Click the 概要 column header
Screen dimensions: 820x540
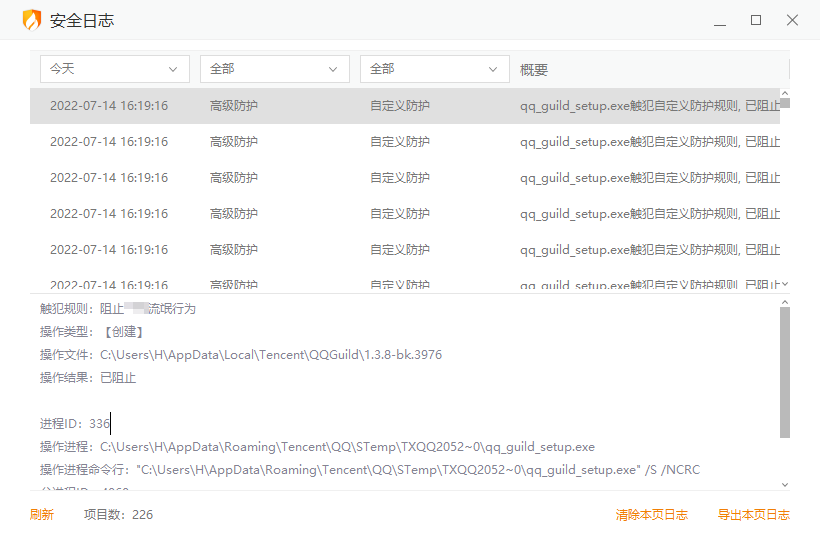(x=535, y=70)
